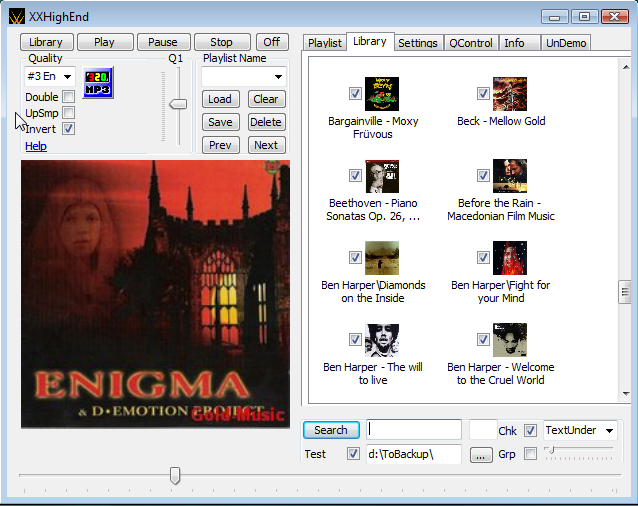Open the TextUnder view dropdown
Image resolution: width=638 pixels, height=506 pixels.
click(x=580, y=430)
